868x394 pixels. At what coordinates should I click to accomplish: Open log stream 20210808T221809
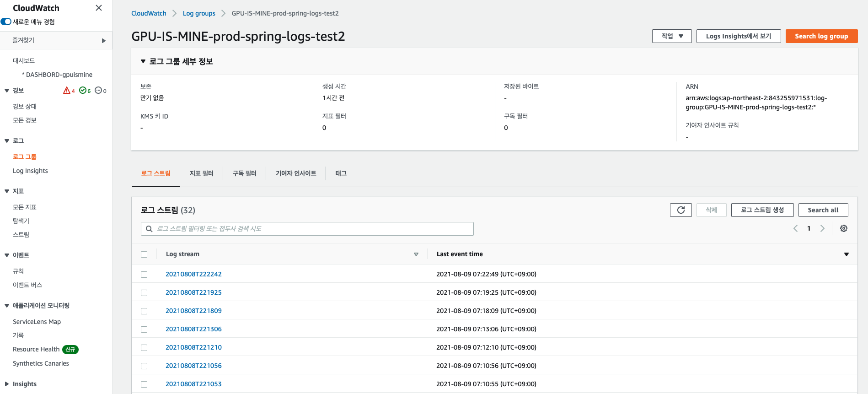click(x=193, y=311)
